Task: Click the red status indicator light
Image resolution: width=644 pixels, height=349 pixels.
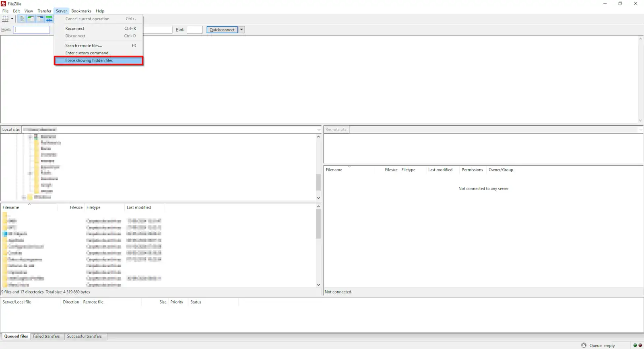Action: pos(640,345)
